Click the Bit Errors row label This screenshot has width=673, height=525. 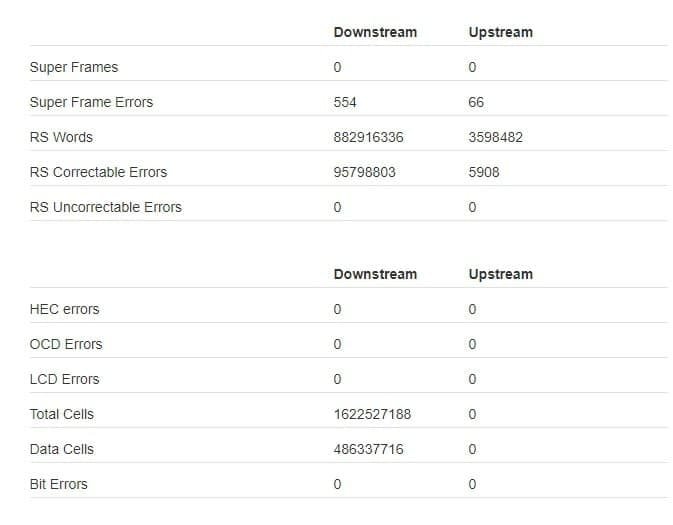pos(59,484)
